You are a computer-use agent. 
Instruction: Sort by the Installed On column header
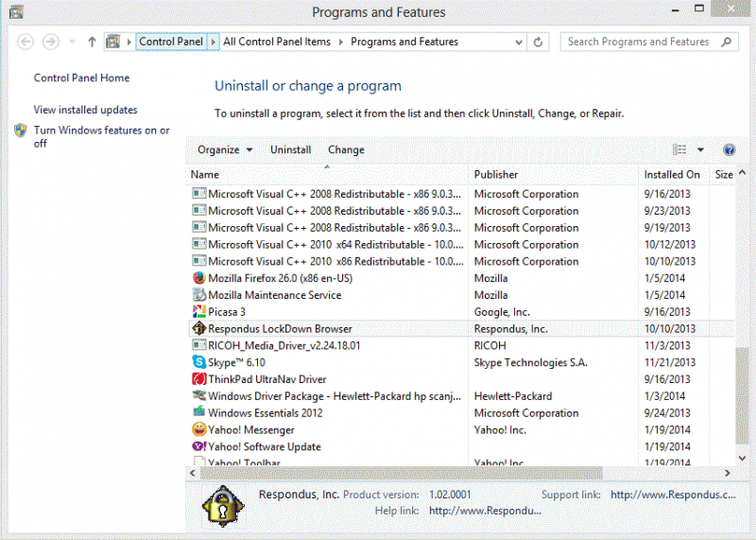pyautogui.click(x=674, y=175)
